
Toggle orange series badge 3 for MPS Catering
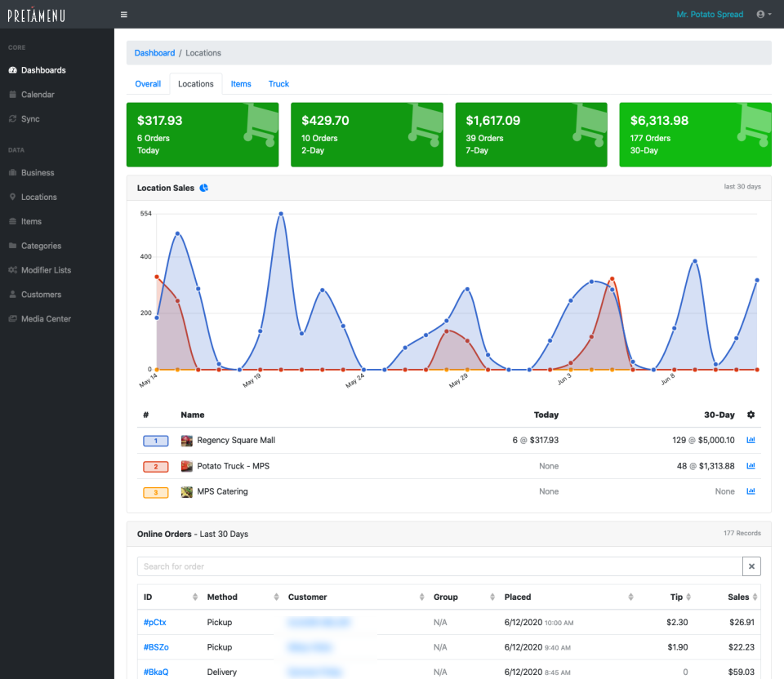point(156,492)
